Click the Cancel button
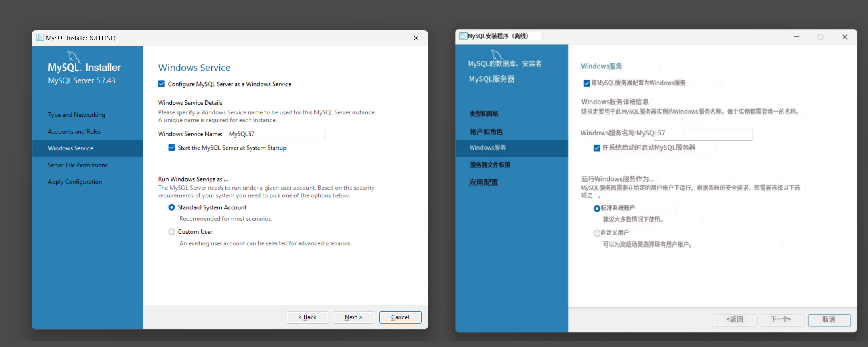Viewport: 868px width, 347px height. (400, 317)
